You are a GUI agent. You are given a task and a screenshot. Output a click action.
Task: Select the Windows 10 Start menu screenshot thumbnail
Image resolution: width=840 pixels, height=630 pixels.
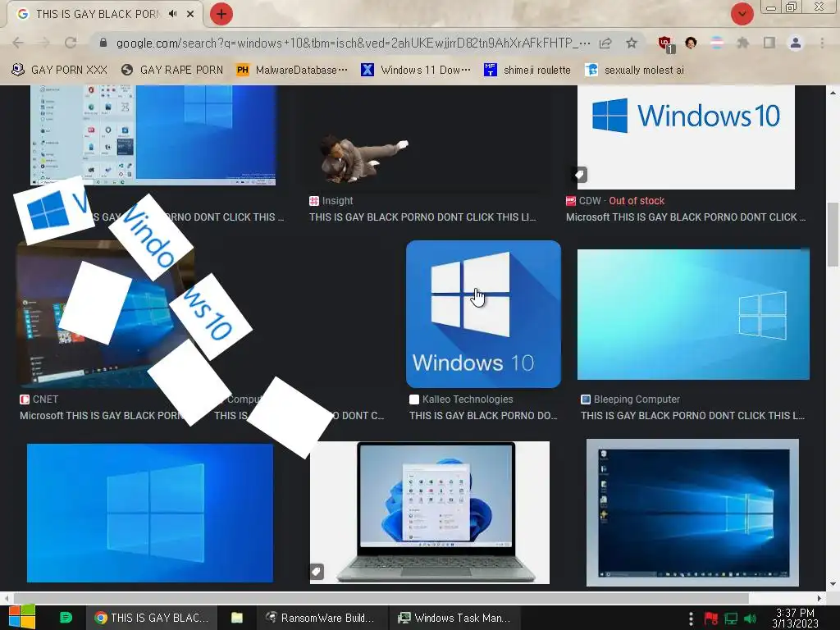pyautogui.click(x=153, y=135)
